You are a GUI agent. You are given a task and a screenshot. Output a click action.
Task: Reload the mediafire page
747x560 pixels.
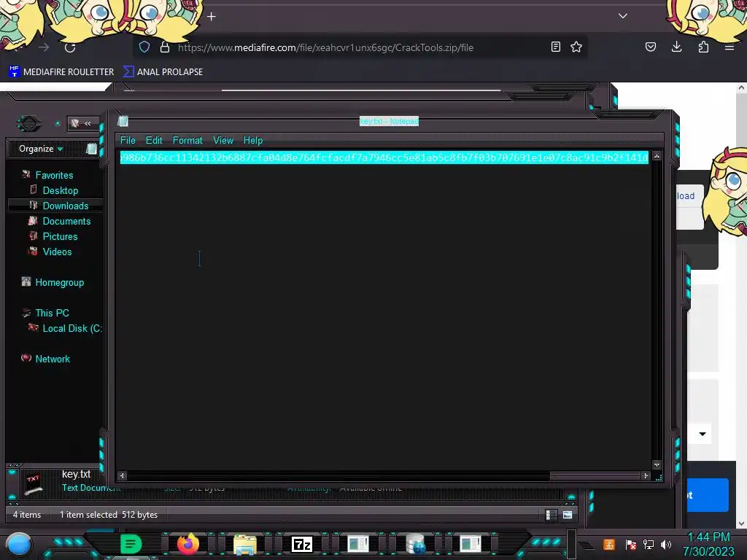pos(70,47)
